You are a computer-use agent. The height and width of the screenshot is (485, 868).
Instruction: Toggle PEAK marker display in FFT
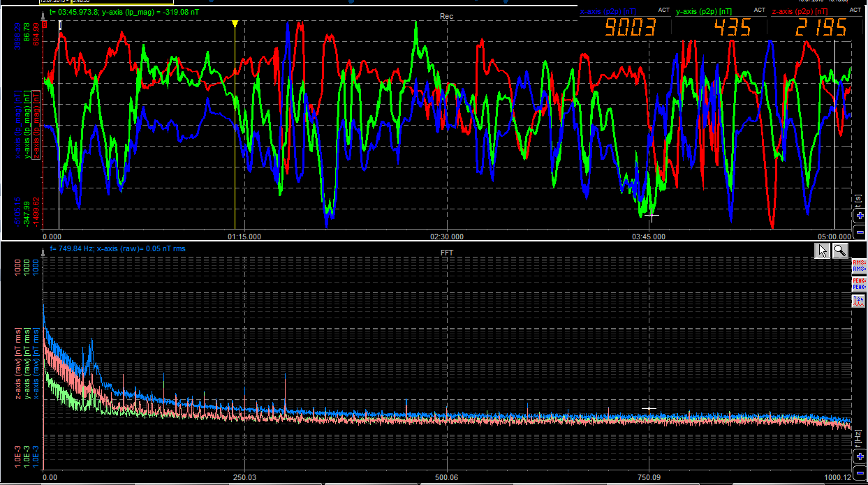pos(859,283)
